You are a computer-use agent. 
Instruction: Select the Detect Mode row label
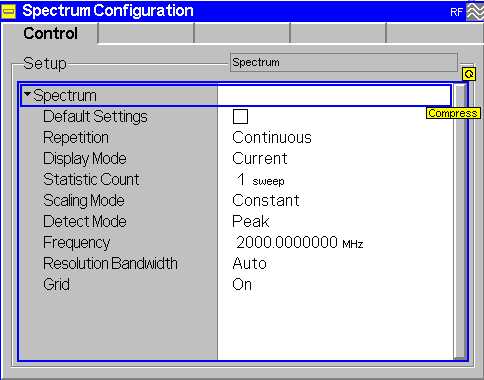85,222
